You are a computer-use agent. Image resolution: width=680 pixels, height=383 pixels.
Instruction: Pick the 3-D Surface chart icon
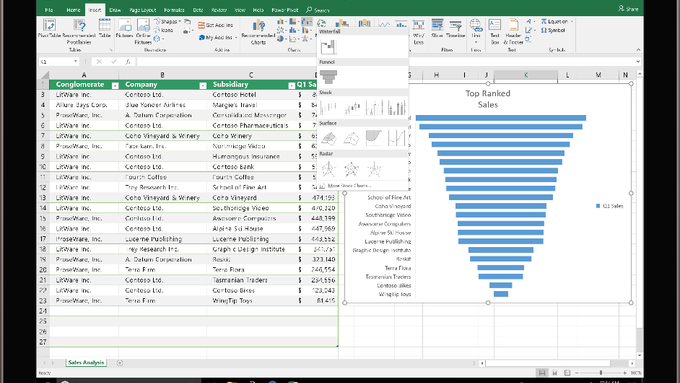pyautogui.click(x=329, y=138)
